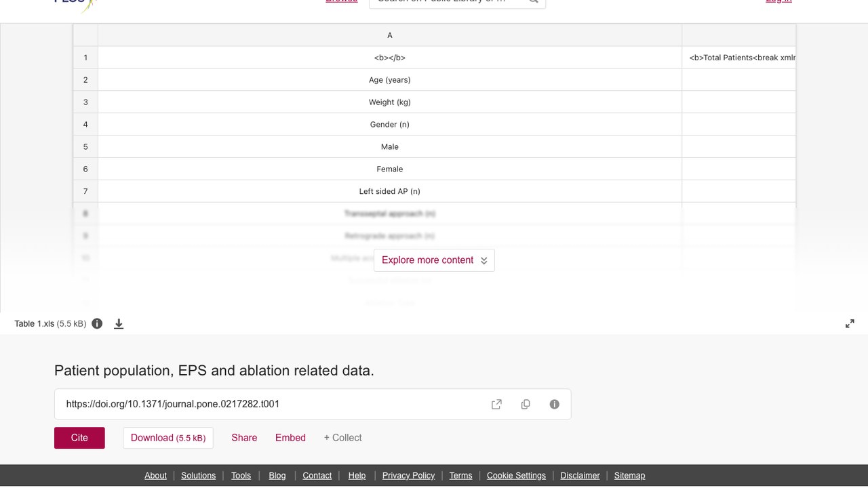Image resolution: width=868 pixels, height=488 pixels.
Task: Select column A header in the spreadsheet
Action: point(390,35)
